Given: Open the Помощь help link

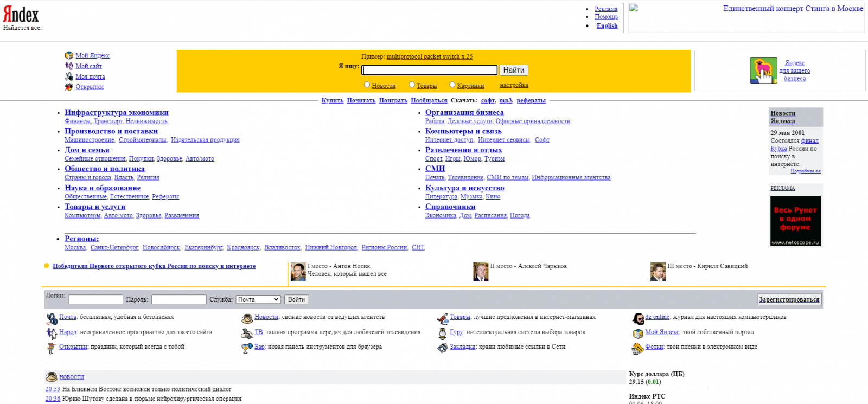Looking at the screenshot, I should tap(606, 17).
